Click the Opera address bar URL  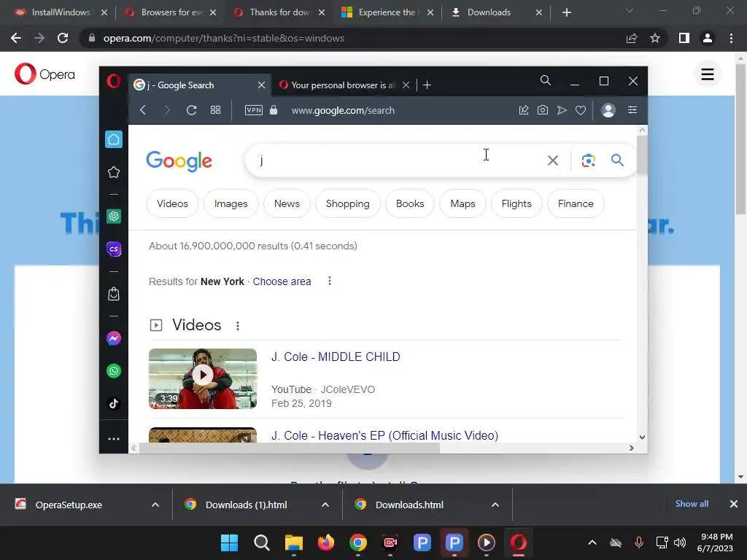(x=343, y=111)
